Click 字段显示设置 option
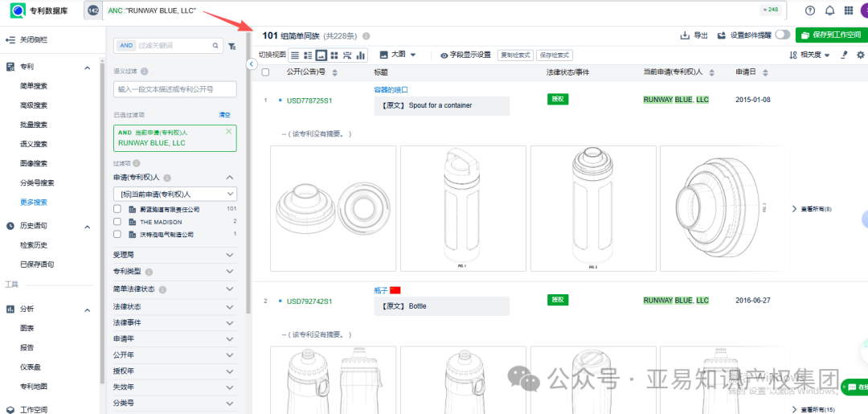868x414 pixels. click(465, 55)
